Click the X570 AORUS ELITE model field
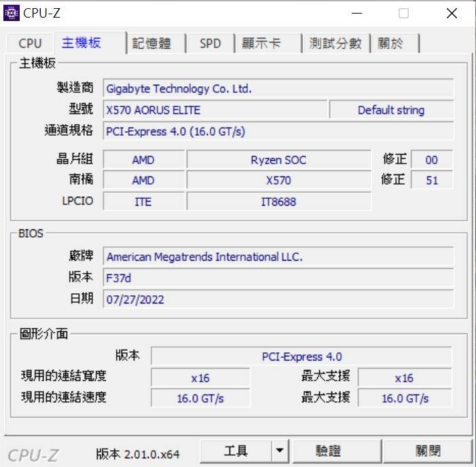The height and width of the screenshot is (467, 476). click(x=215, y=110)
